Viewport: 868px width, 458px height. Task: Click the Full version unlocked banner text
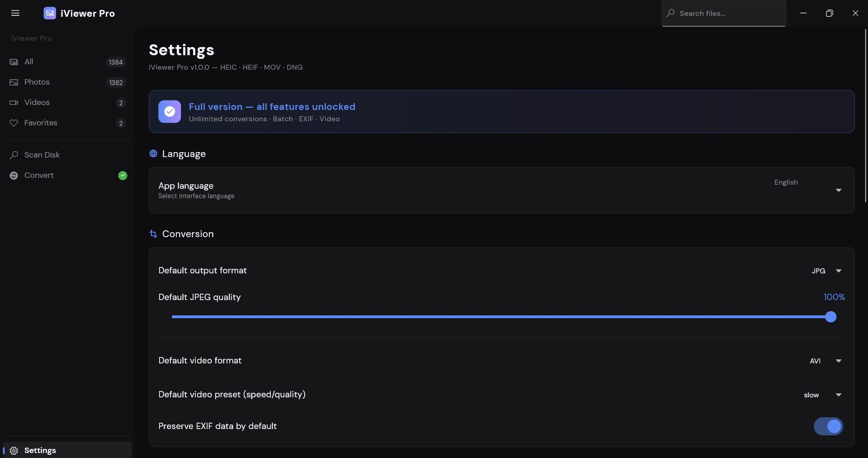272,107
